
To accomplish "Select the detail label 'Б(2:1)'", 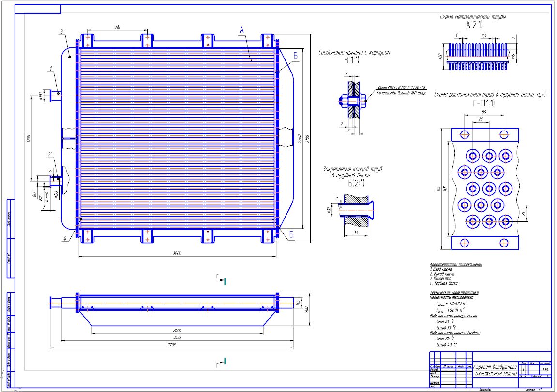I will pyautogui.click(x=356, y=183).
